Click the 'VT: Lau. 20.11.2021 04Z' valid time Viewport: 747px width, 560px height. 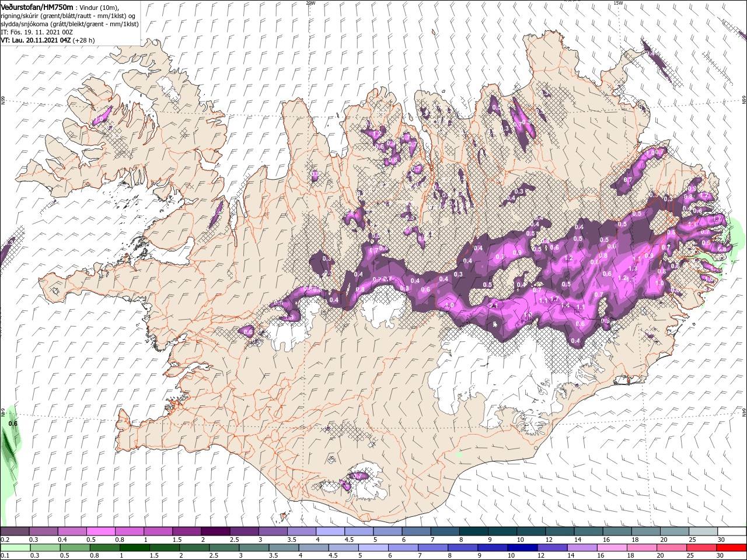tap(36, 40)
